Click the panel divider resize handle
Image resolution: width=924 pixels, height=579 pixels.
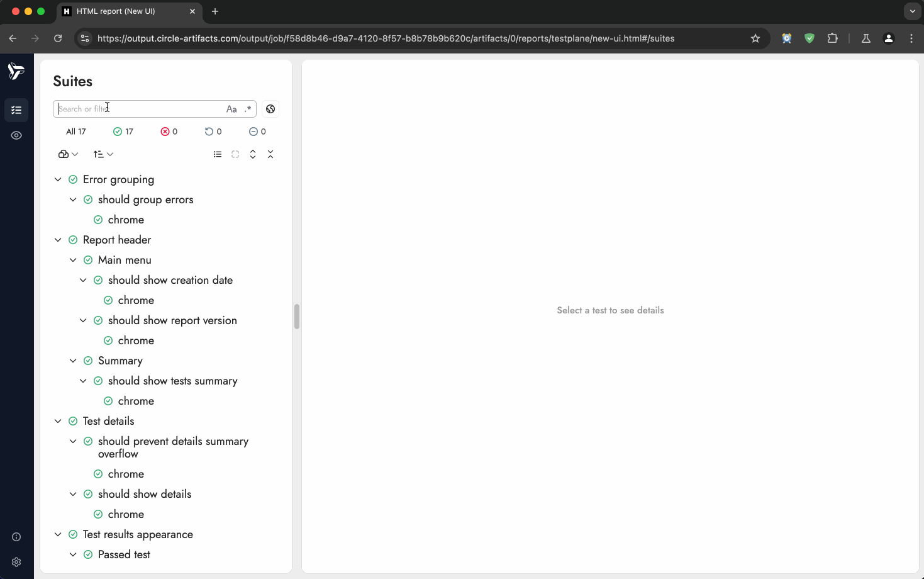[297, 317]
